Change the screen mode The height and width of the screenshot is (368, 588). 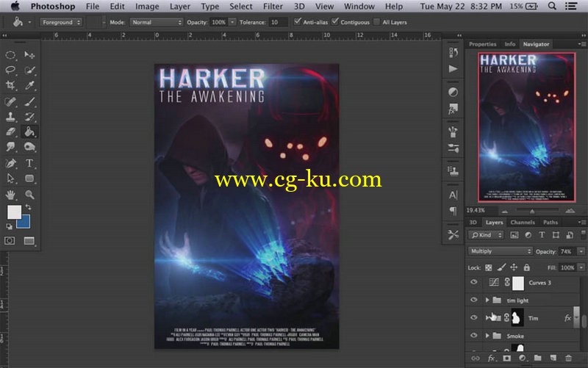pos(29,241)
